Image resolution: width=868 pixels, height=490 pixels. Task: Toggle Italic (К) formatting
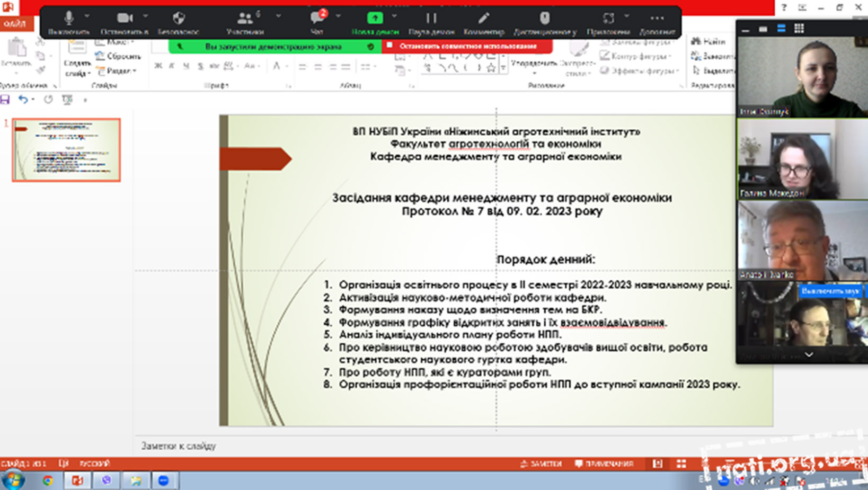(x=172, y=66)
